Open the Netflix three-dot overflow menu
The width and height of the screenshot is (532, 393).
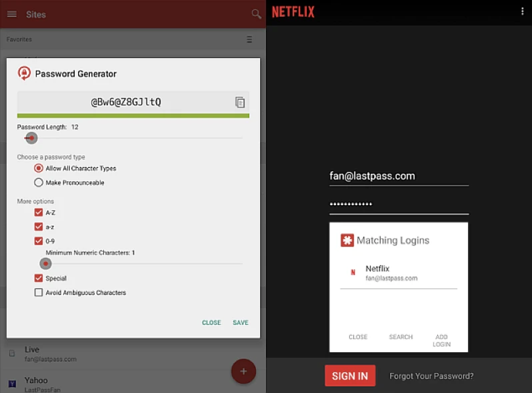(522, 11)
